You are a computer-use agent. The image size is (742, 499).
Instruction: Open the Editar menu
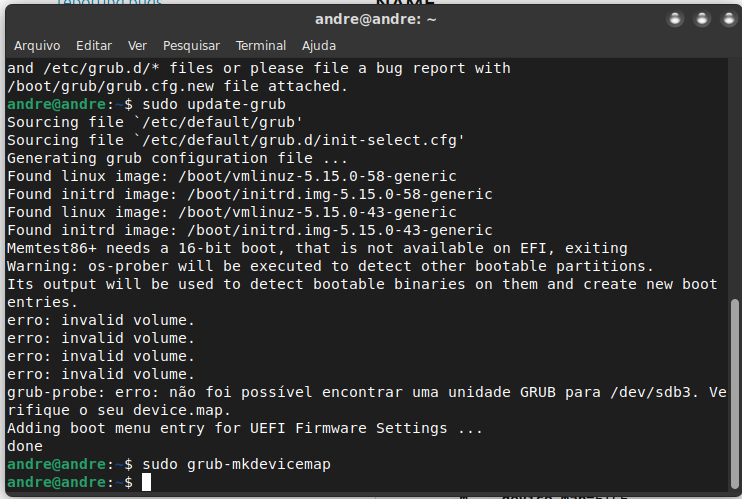point(94,45)
